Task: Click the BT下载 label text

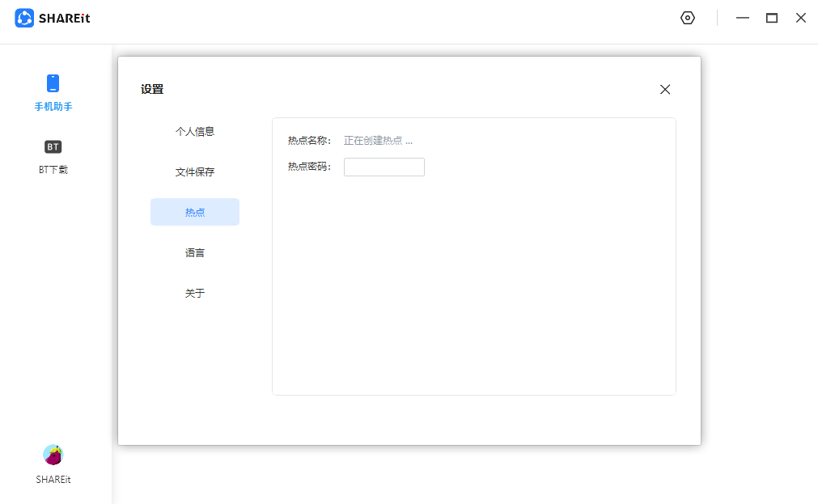Action: click(53, 170)
